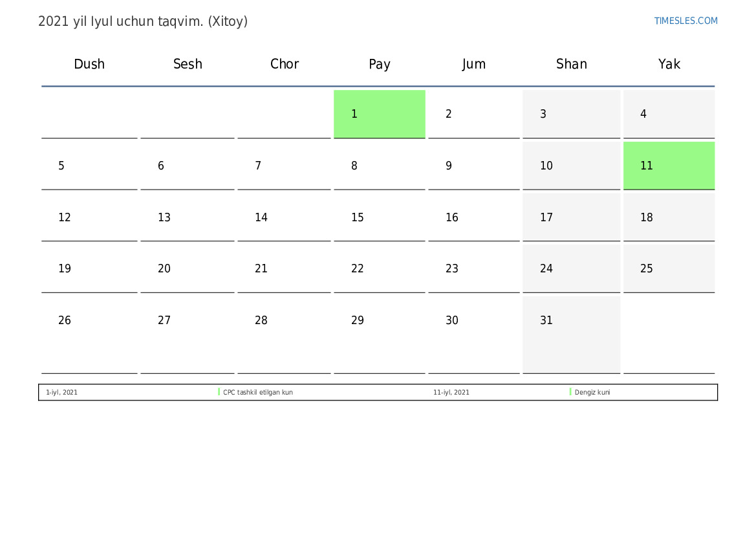The image size is (756, 535).
Task: Click the Dush weekday column header
Action: coord(89,64)
